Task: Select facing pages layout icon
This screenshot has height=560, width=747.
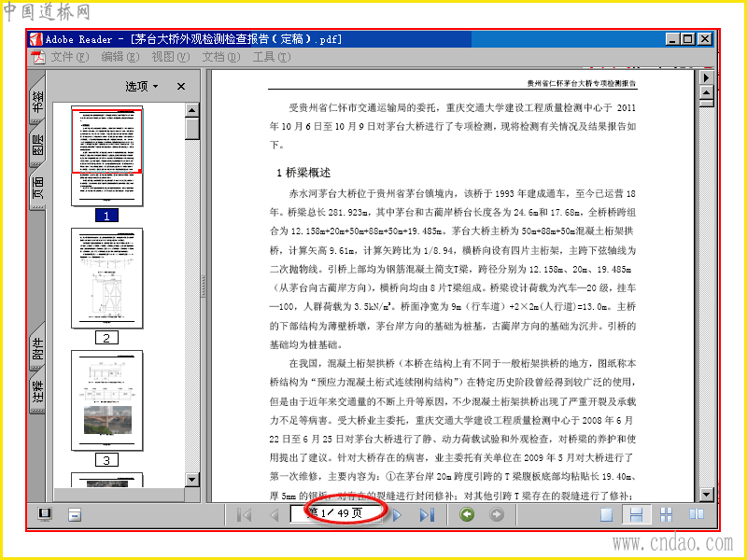Action: [x=696, y=514]
